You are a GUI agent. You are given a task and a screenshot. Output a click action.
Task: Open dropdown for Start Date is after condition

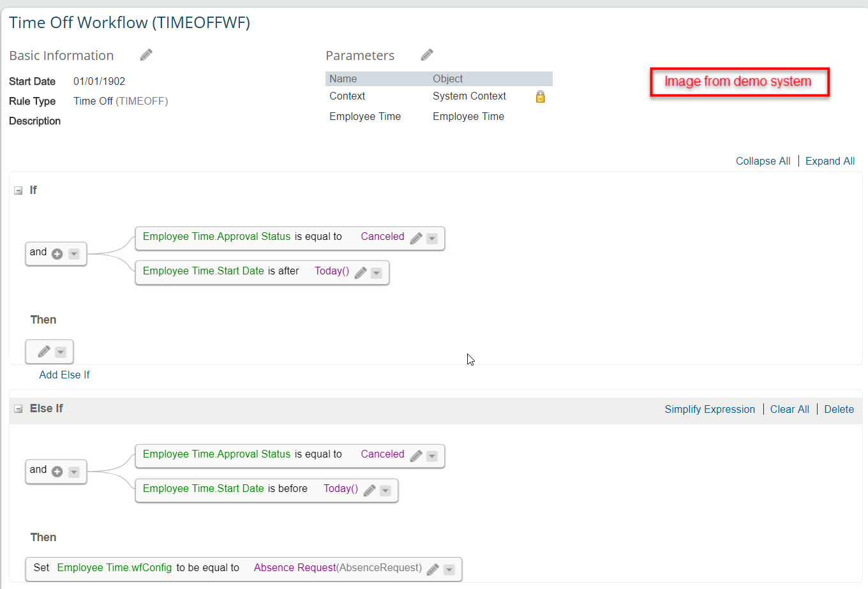point(377,272)
